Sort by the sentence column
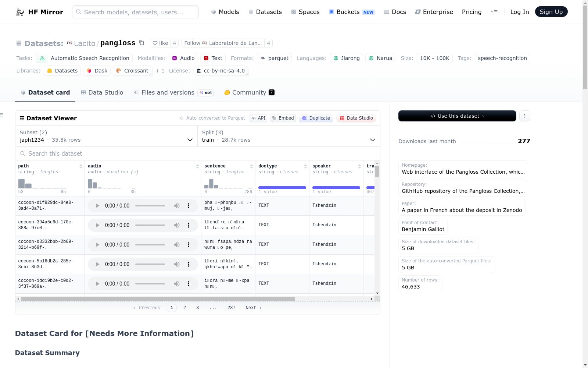Viewport: 588px width, 368px height. tap(251, 166)
